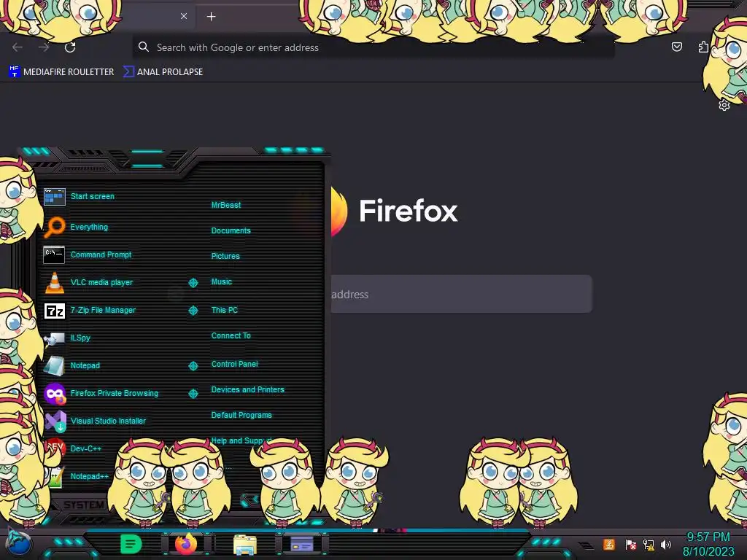Click the Command Prompt console icon
The height and width of the screenshot is (560, 747).
[x=54, y=254]
